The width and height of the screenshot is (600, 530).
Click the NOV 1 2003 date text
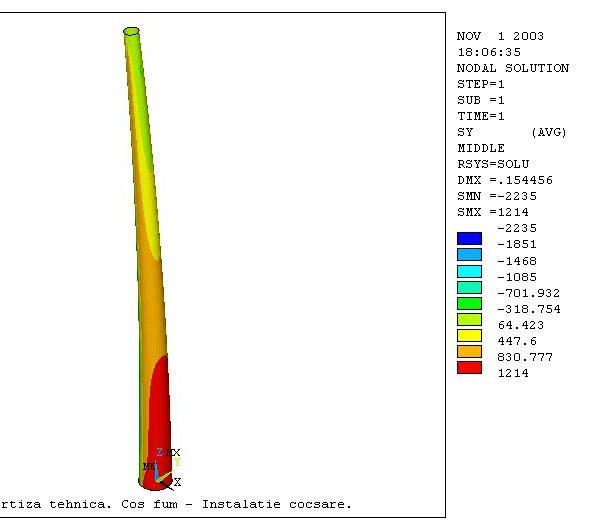pos(500,36)
